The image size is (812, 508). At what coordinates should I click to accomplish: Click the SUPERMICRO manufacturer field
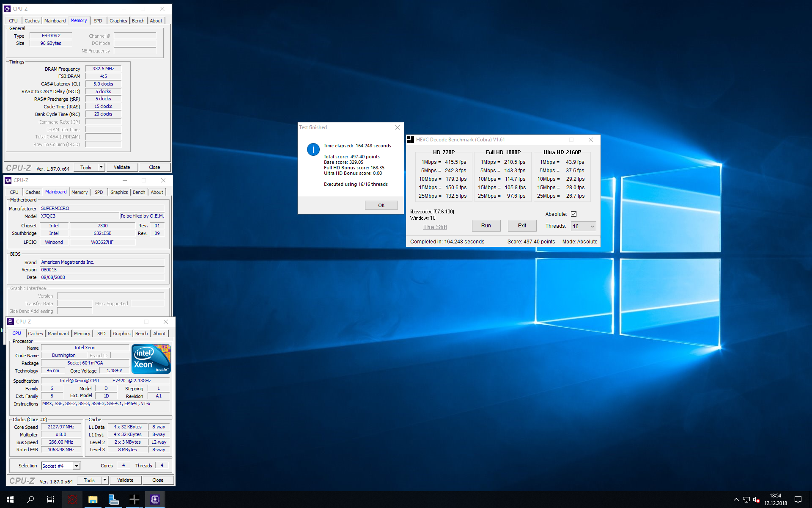coord(102,208)
